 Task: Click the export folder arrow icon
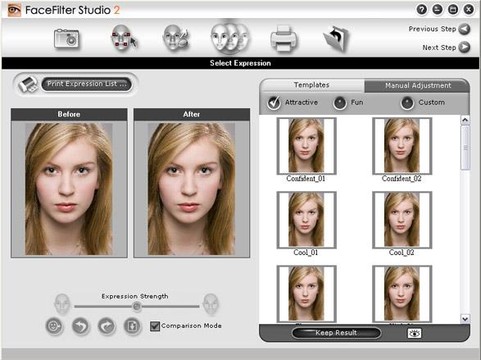click(336, 39)
